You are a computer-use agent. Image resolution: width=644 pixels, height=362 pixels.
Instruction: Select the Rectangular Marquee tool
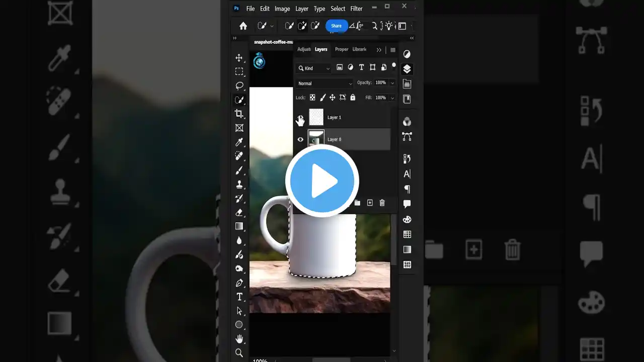pyautogui.click(x=239, y=72)
